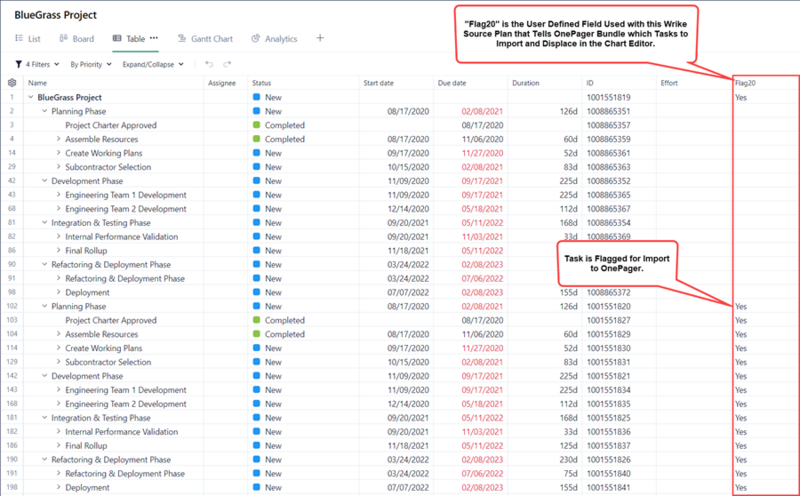Open the Gantt Chart tab

[x=205, y=39]
